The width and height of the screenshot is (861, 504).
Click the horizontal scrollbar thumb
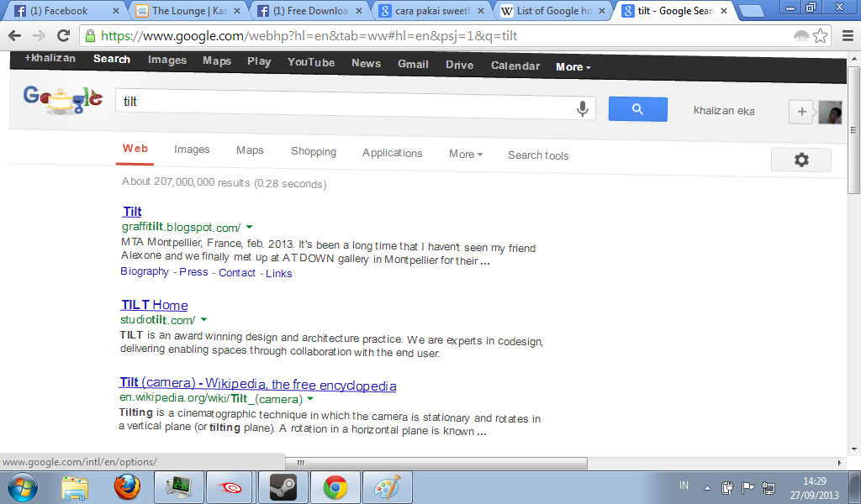[x=436, y=463]
